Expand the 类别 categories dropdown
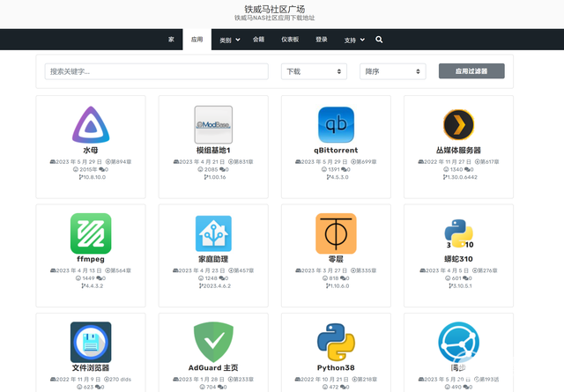Screen dimensions: 564x392 click(x=230, y=40)
